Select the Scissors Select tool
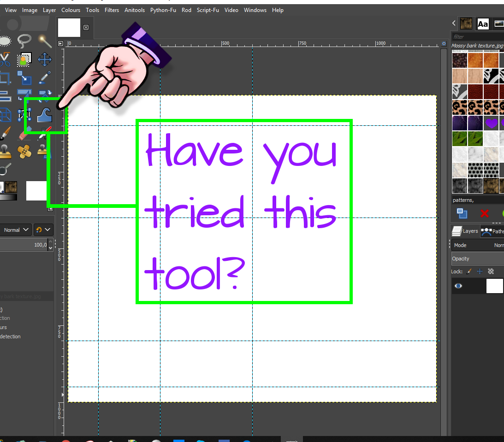The image size is (504, 442). (x=5, y=59)
